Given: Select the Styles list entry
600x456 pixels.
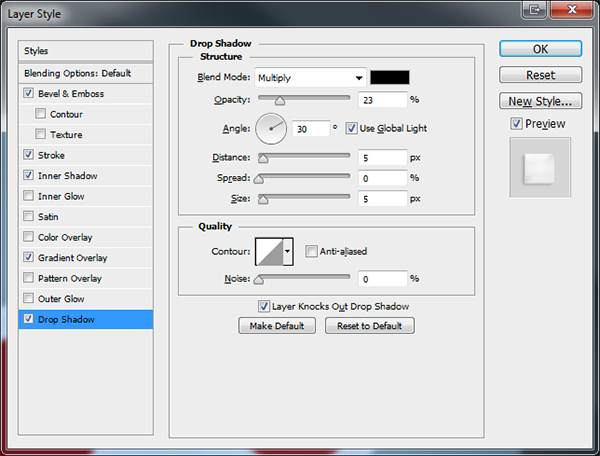Looking at the screenshot, I should point(86,51).
